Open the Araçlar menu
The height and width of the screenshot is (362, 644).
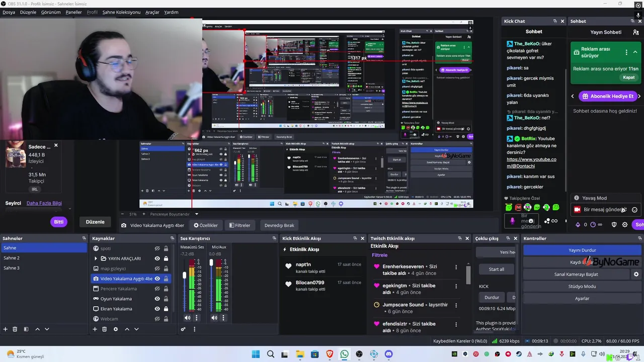[x=152, y=12]
